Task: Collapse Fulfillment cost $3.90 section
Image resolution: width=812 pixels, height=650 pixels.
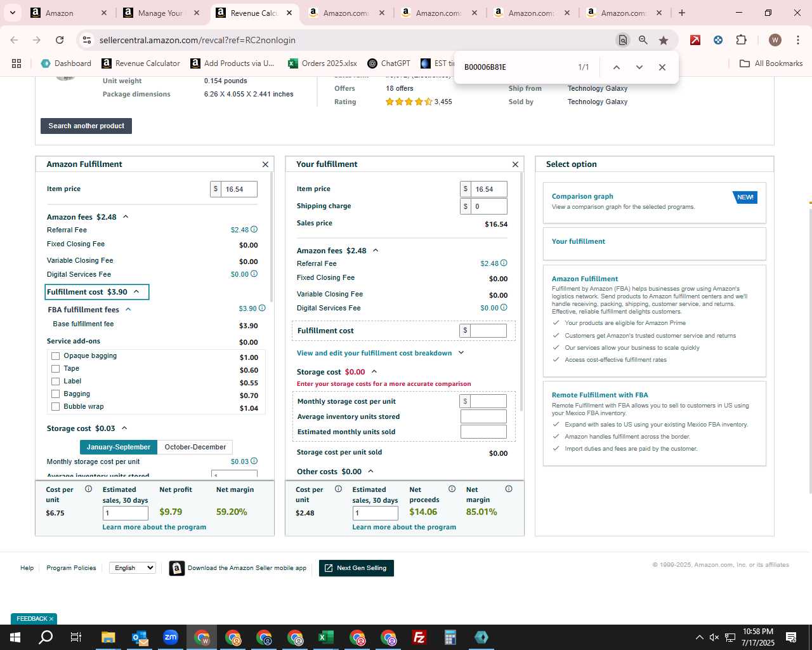Action: (136, 292)
